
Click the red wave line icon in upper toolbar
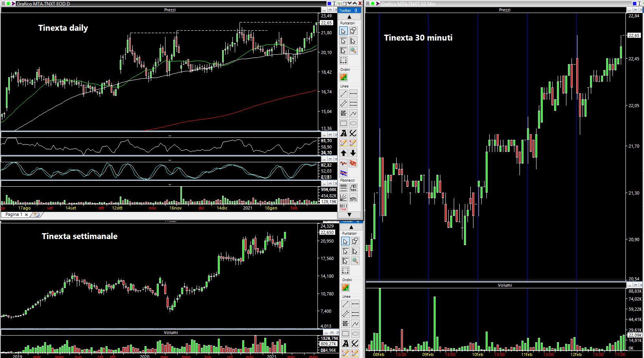pyautogui.click(x=343, y=163)
